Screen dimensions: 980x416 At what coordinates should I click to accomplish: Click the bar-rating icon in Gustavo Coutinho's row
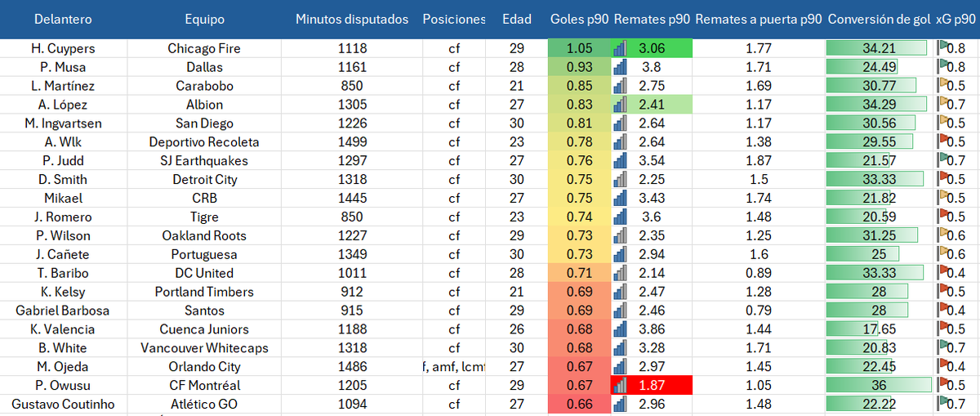click(x=619, y=405)
